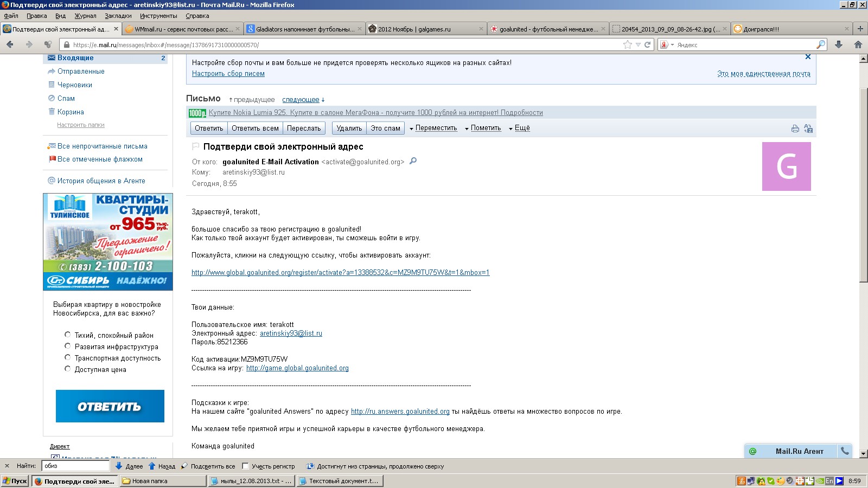Image resolution: width=868 pixels, height=488 pixels.
Task: Open the URL history dropdown arrow
Action: coord(639,45)
